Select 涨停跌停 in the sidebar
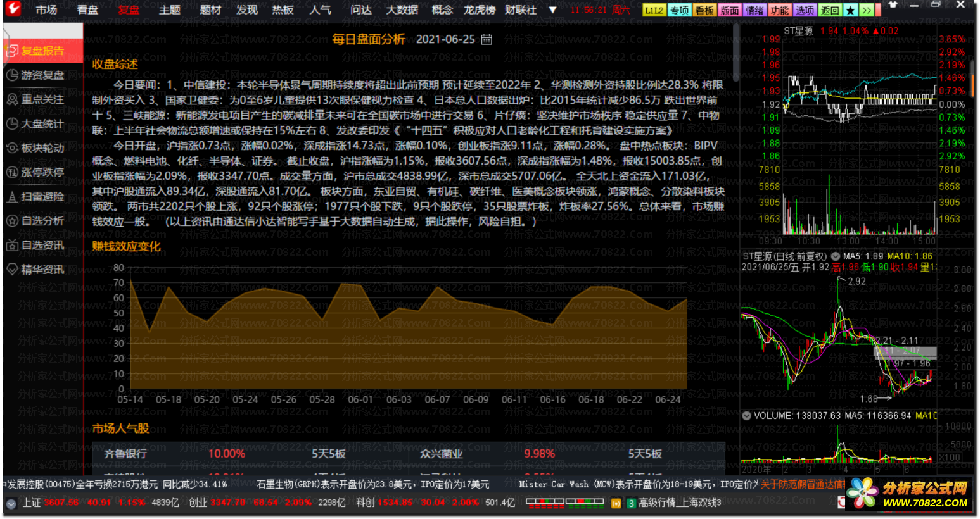Image resolution: width=980 pixels, height=519 pixels. coord(42,172)
